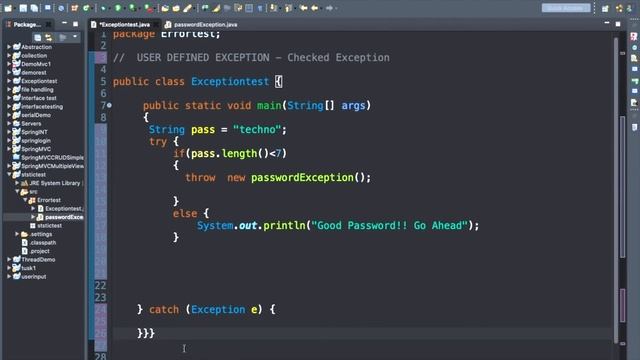Expand the JRE System Library node

(x=17, y=183)
